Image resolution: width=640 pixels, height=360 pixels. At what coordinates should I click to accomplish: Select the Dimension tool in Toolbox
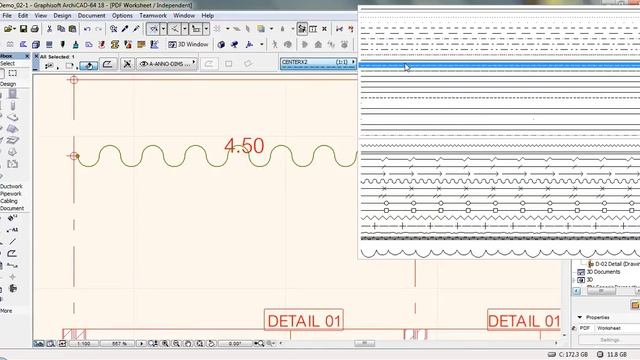coord(13,218)
